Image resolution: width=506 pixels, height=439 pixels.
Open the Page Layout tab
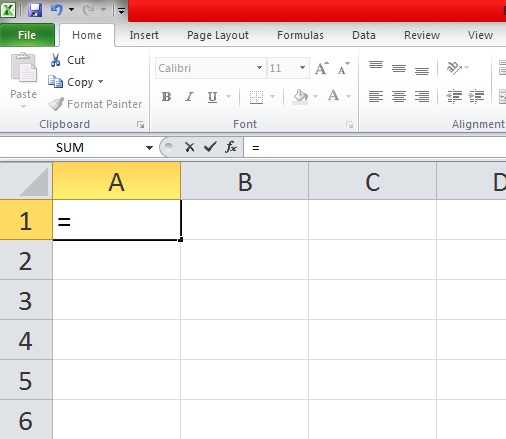click(x=218, y=35)
